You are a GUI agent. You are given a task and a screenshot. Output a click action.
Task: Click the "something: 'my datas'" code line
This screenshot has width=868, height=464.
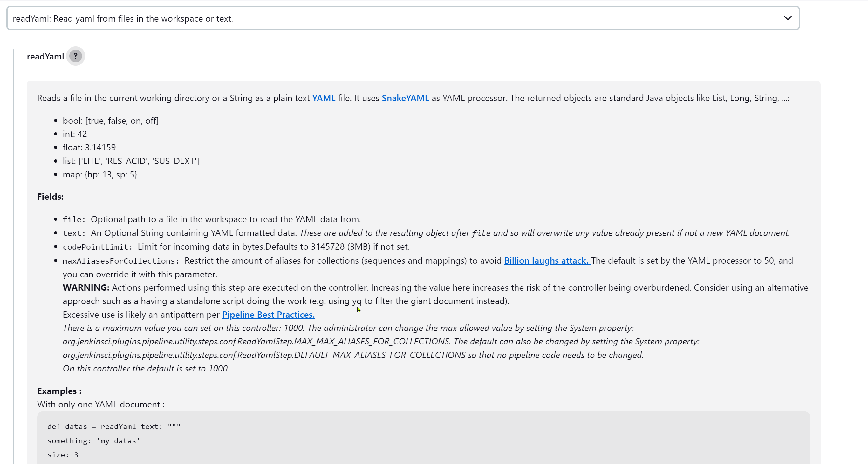tap(94, 441)
